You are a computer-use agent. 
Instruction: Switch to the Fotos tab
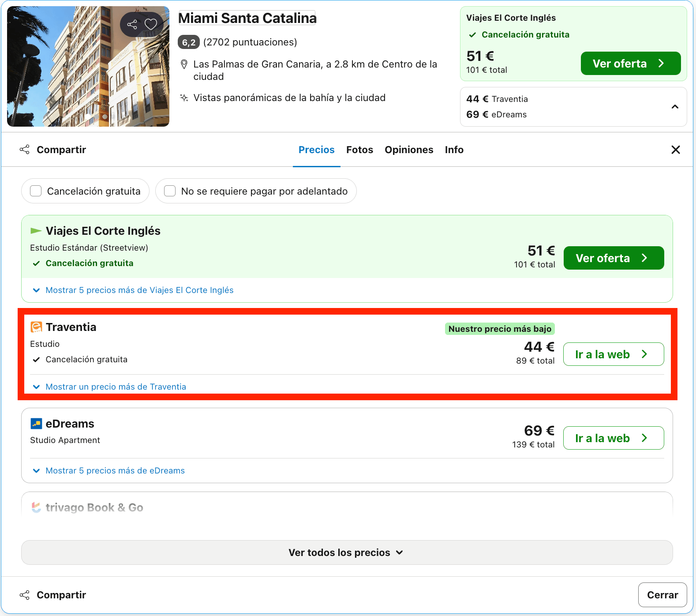coord(359,150)
